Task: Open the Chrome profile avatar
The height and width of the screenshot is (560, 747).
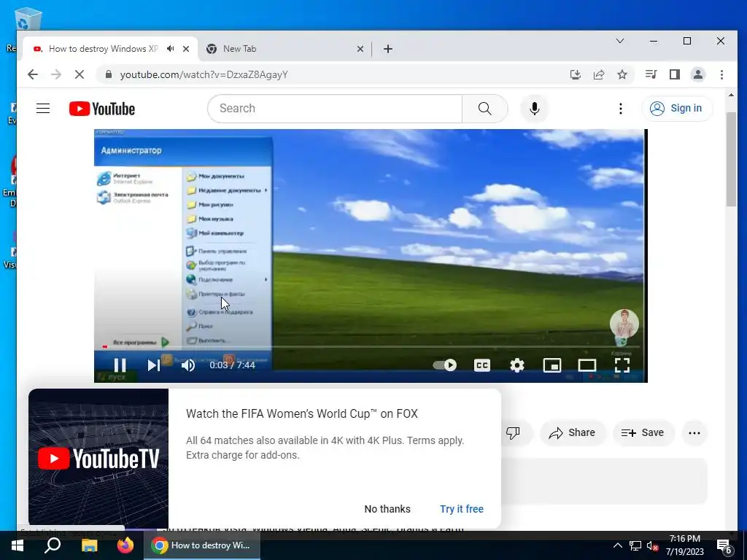Action: pos(698,74)
